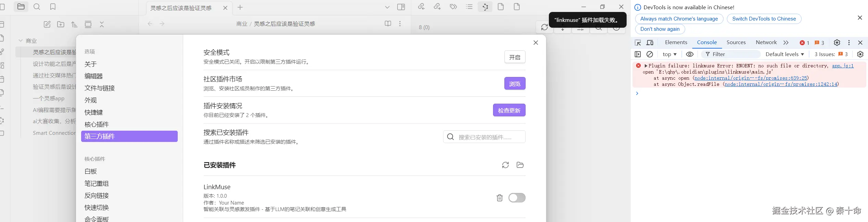
Task: Expand more DevTools tabs chevron
Action: [786, 43]
